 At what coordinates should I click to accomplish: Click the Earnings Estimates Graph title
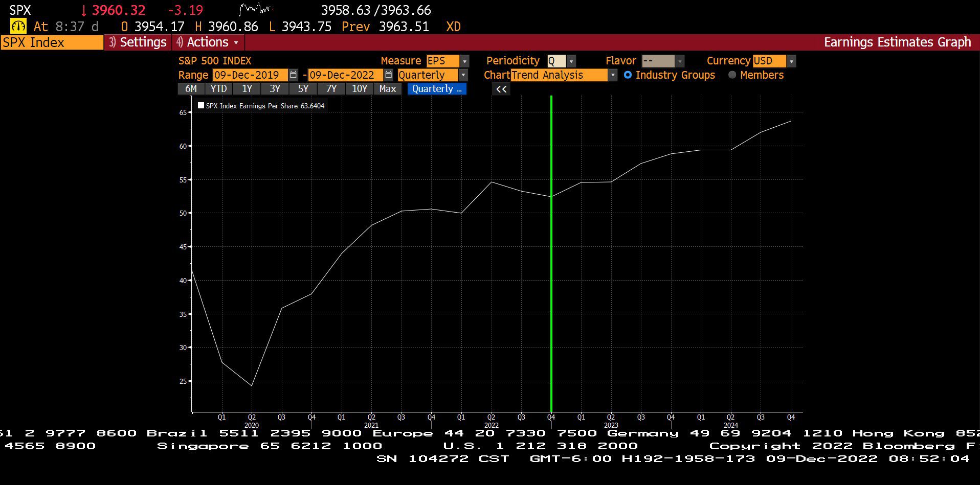897,42
